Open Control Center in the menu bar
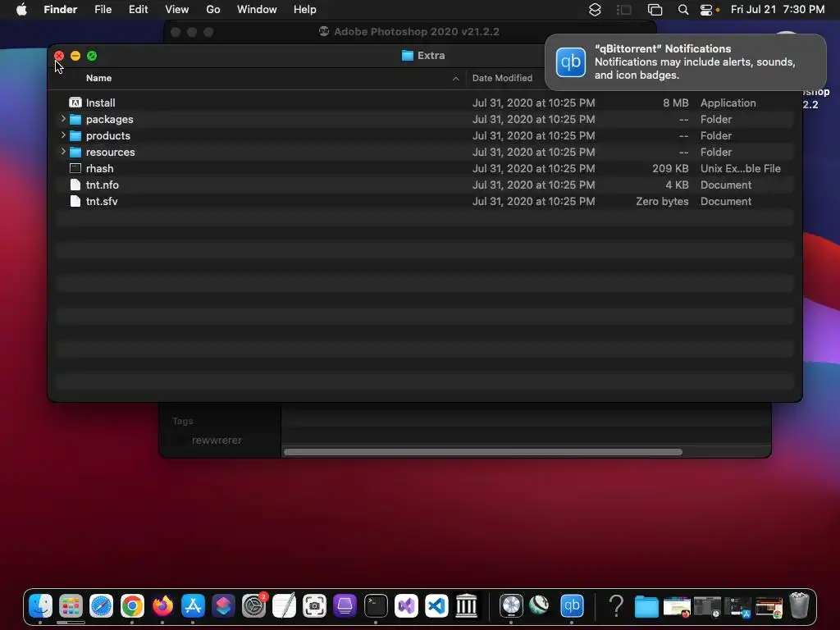This screenshot has height=630, width=840. 706,10
